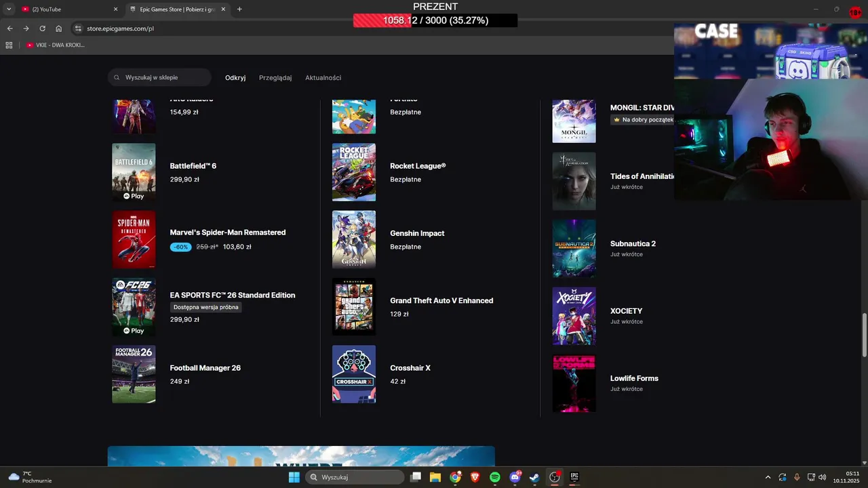Image resolution: width=868 pixels, height=488 pixels.
Task: Click the Lowlife Forms title
Action: coord(634,379)
